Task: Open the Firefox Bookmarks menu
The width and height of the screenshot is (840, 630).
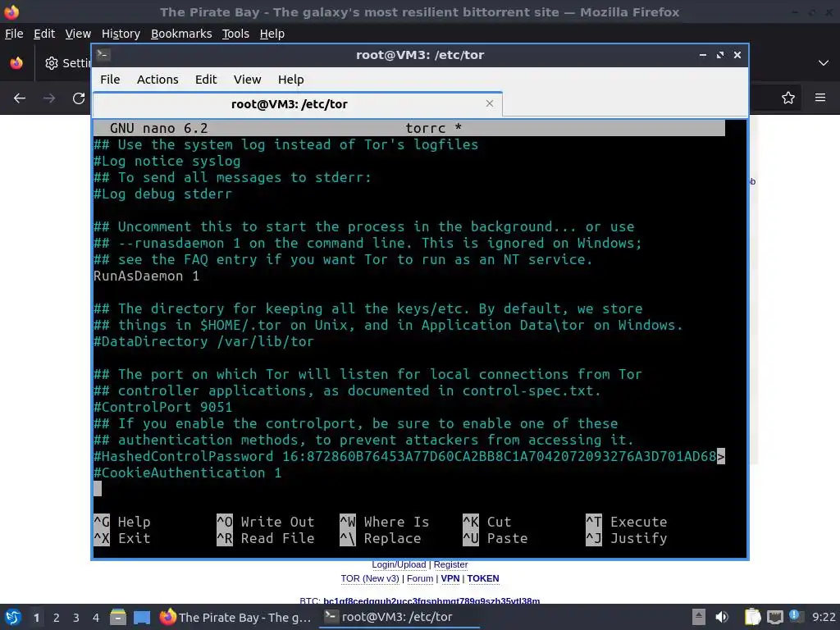Action: [x=181, y=34]
